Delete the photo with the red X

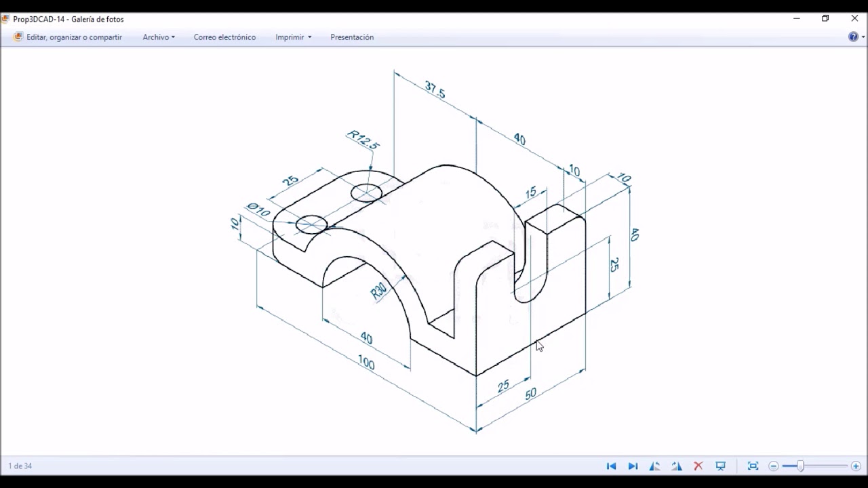tap(698, 466)
